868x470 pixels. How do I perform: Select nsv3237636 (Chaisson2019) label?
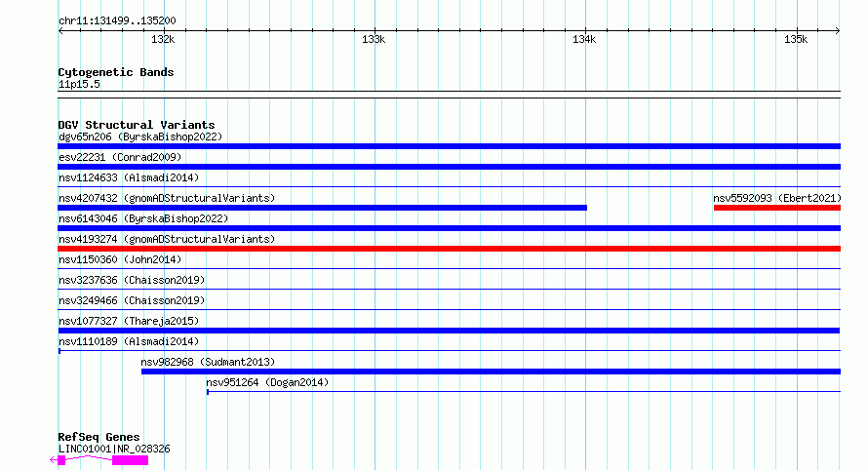click(x=132, y=280)
